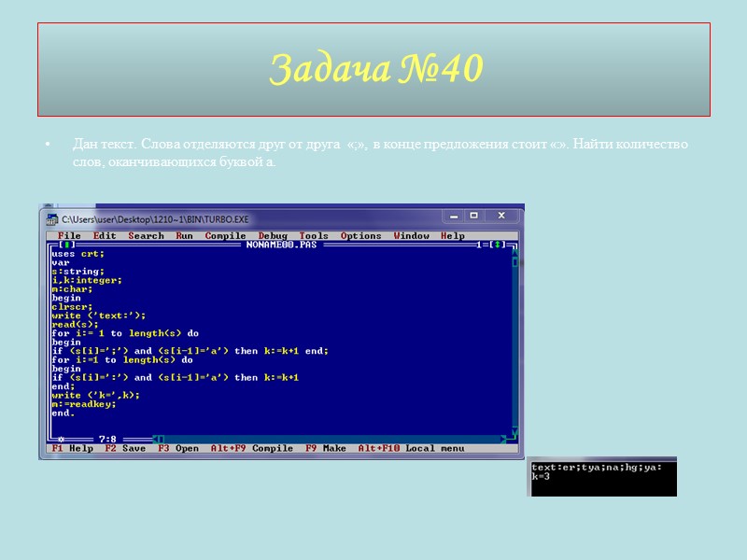Click Alt+F10 Local menu in status bar
The image size is (747, 560).
pyautogui.click(x=411, y=449)
